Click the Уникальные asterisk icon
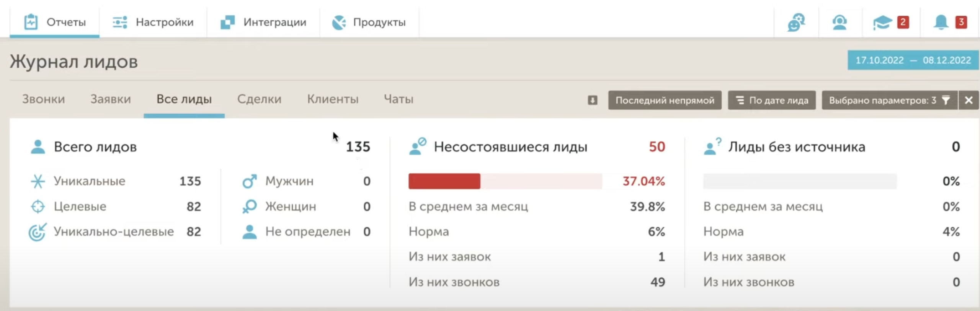This screenshot has width=980, height=311. click(38, 181)
